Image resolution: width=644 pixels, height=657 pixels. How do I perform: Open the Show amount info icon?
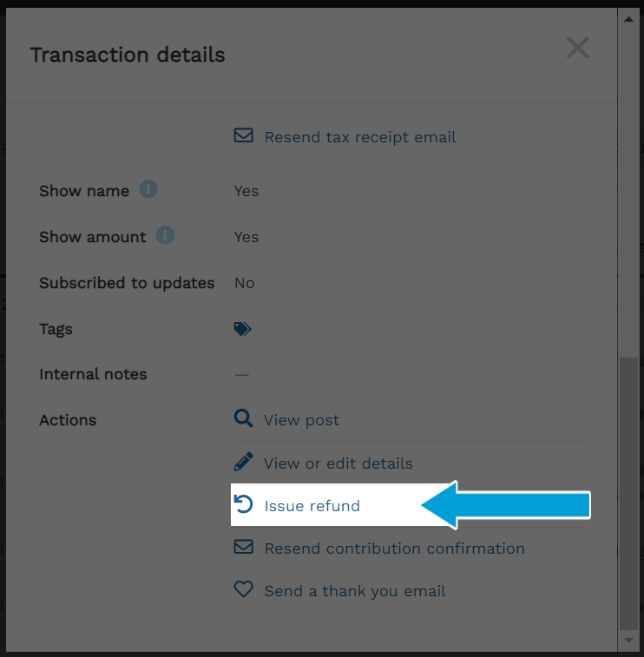pos(165,235)
